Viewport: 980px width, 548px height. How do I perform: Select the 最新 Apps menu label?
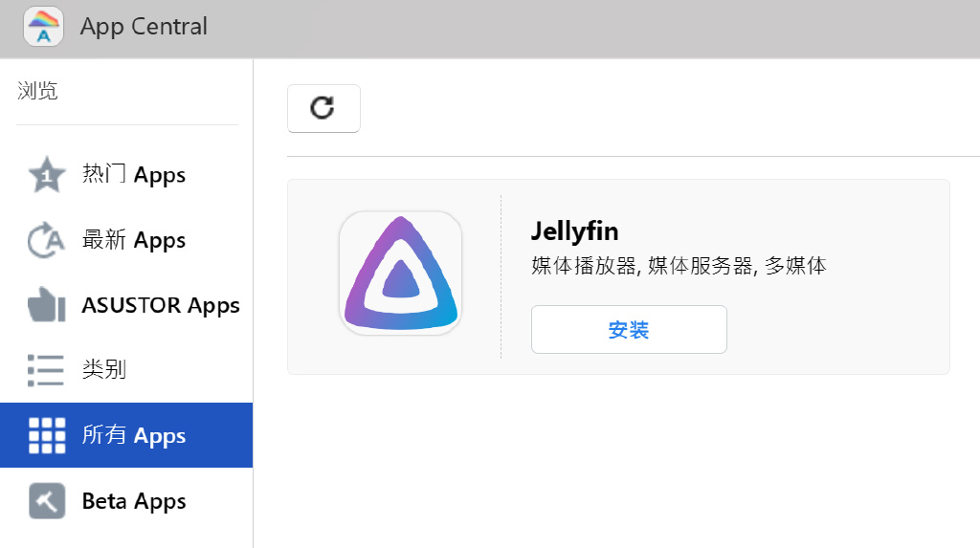coord(134,240)
